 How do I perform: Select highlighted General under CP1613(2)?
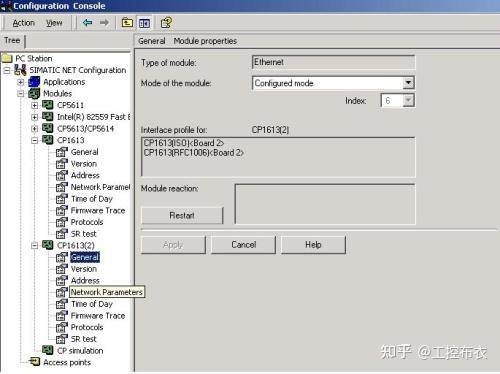point(85,257)
